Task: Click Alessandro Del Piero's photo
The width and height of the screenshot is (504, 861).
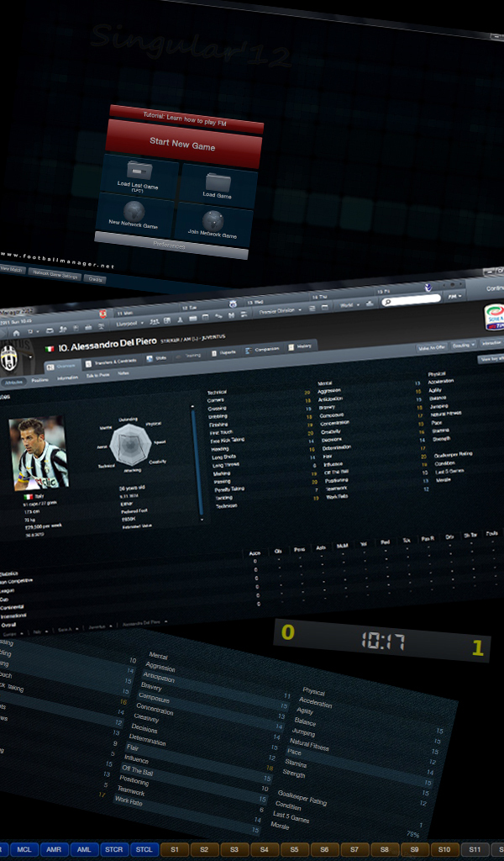Action: tap(39, 453)
